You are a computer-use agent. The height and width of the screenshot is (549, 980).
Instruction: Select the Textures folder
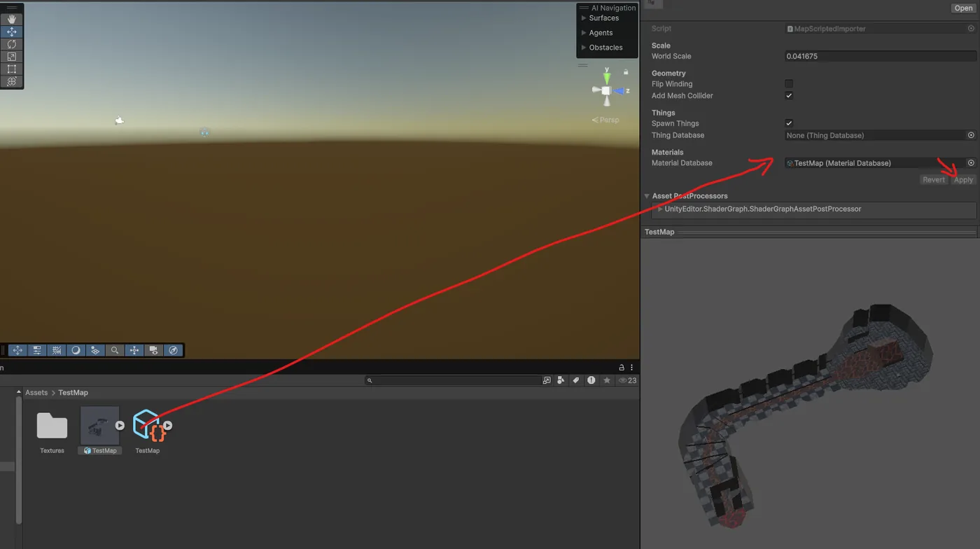tap(52, 425)
